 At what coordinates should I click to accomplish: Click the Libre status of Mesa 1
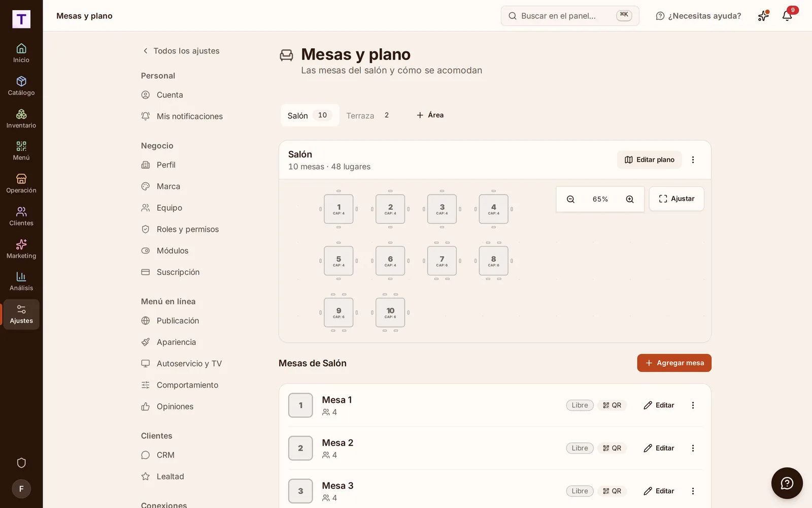point(580,405)
